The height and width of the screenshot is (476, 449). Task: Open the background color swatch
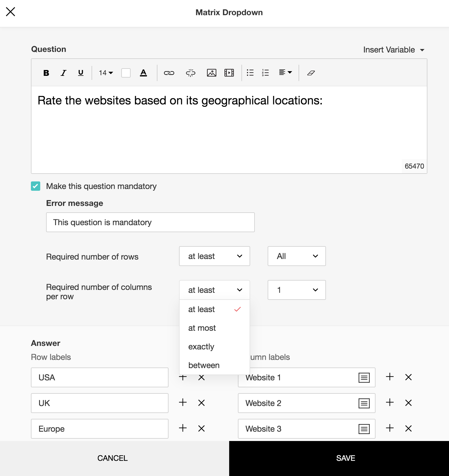tap(126, 73)
